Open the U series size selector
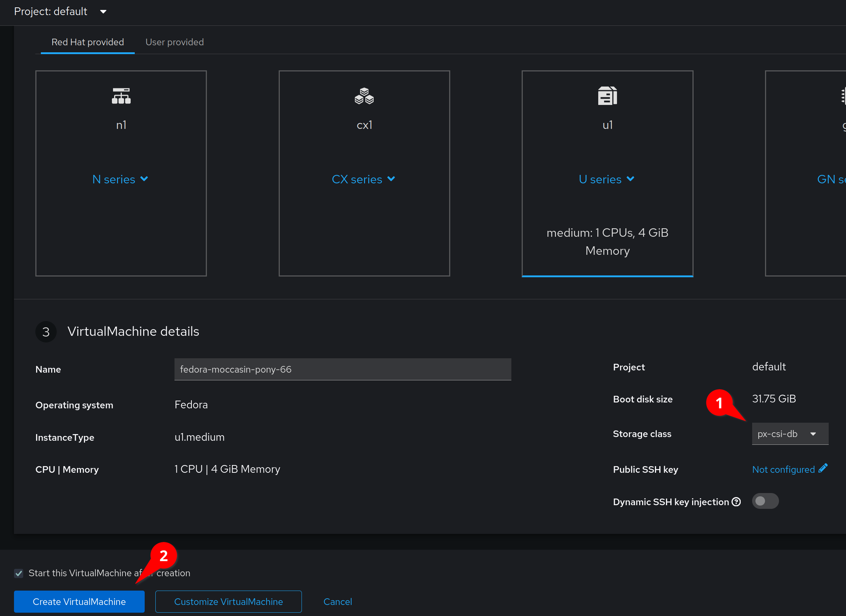 click(x=607, y=179)
